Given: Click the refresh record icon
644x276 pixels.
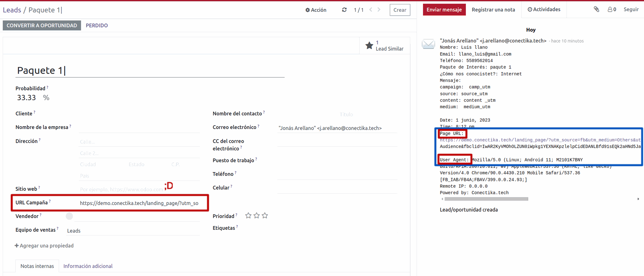Looking at the screenshot, I should 344,10.
